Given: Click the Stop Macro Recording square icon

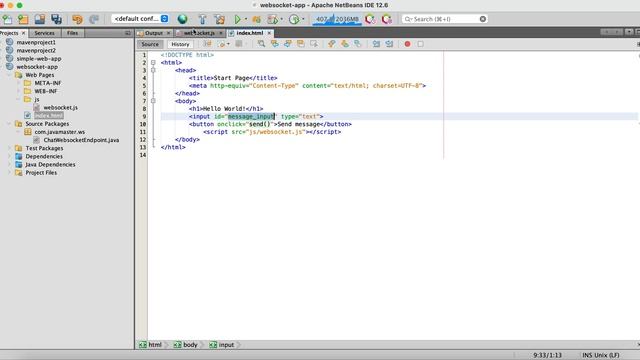Looking at the screenshot, I should (420, 44).
